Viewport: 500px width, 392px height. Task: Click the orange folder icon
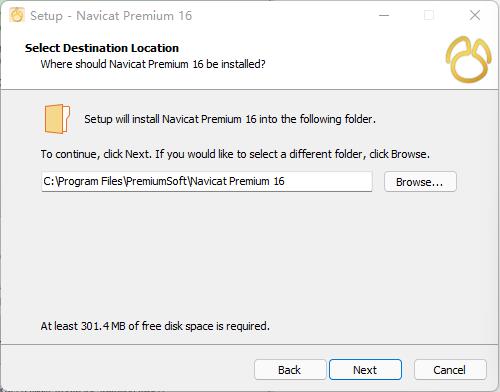57,119
